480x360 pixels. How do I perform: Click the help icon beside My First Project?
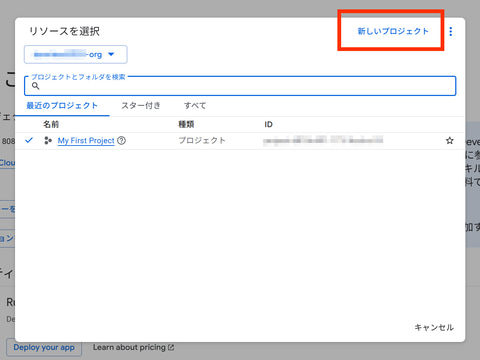[x=122, y=141]
